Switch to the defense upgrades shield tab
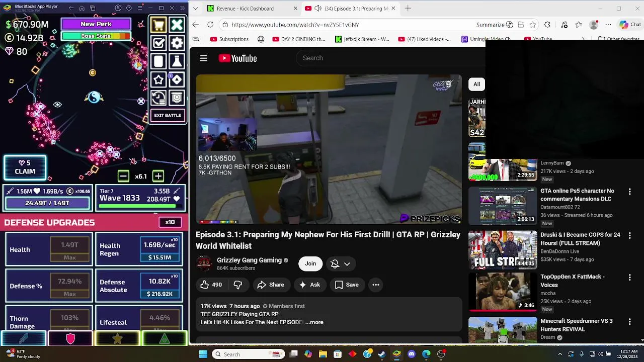 pyautogui.click(x=70, y=339)
